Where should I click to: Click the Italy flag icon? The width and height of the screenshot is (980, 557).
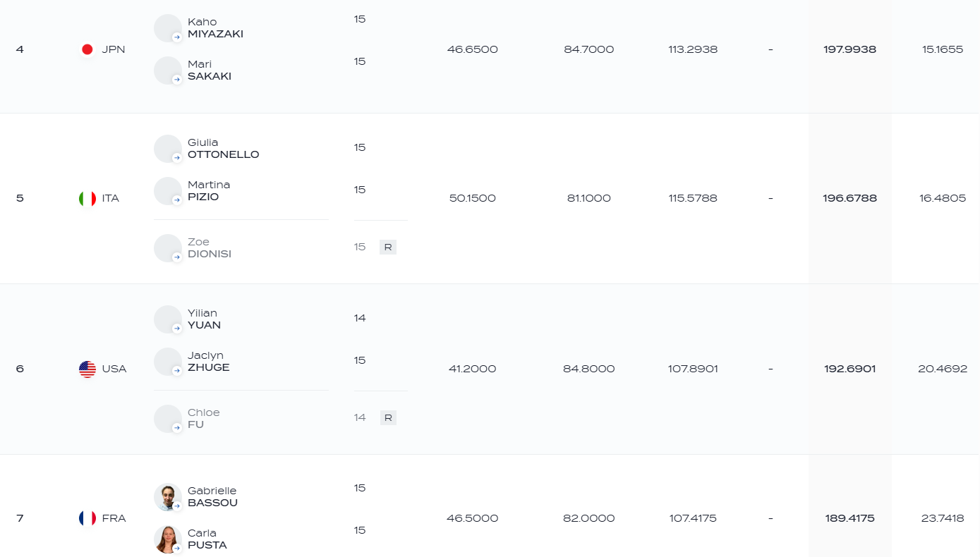87,198
